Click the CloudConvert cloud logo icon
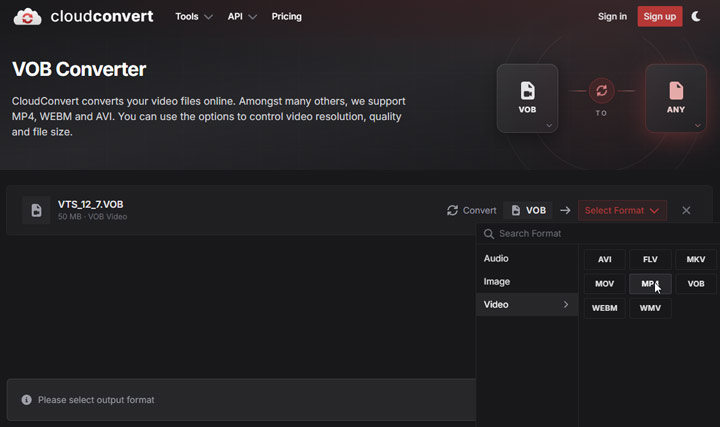 (x=27, y=17)
